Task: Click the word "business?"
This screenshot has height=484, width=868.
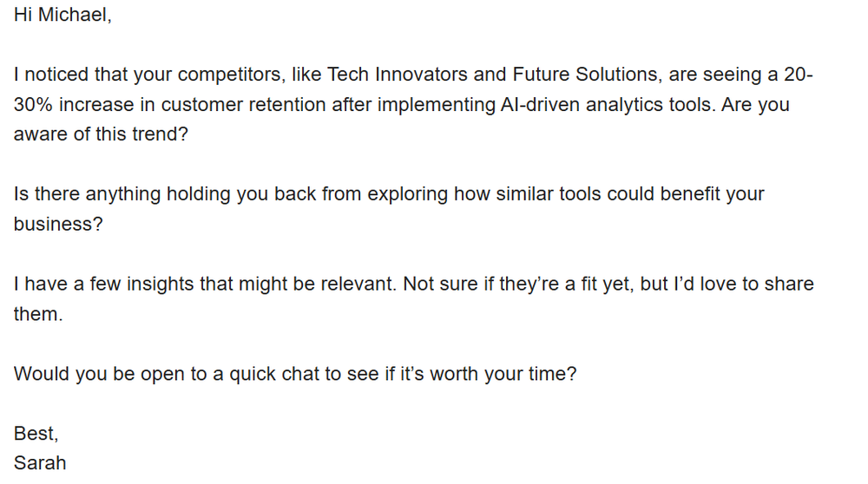Action: pos(58,224)
